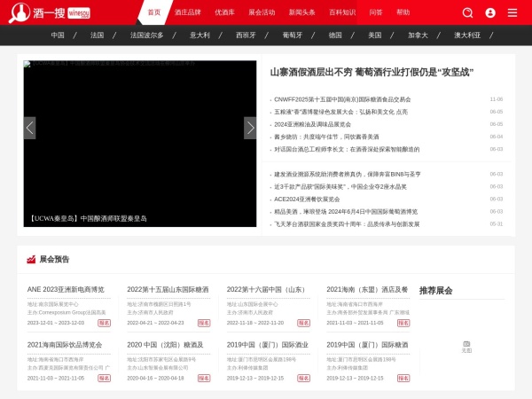
Task: Select the 法国波尔多 region link
Action: click(146, 35)
